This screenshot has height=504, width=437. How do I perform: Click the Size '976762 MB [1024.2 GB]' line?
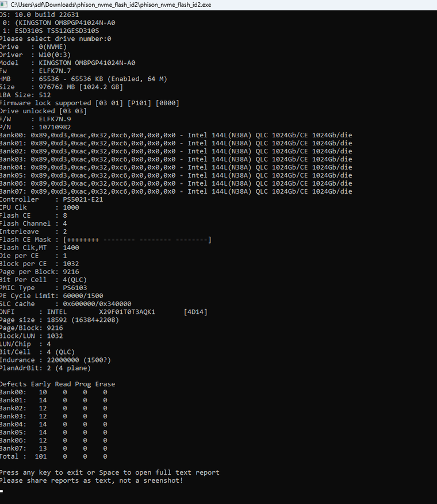(62, 87)
